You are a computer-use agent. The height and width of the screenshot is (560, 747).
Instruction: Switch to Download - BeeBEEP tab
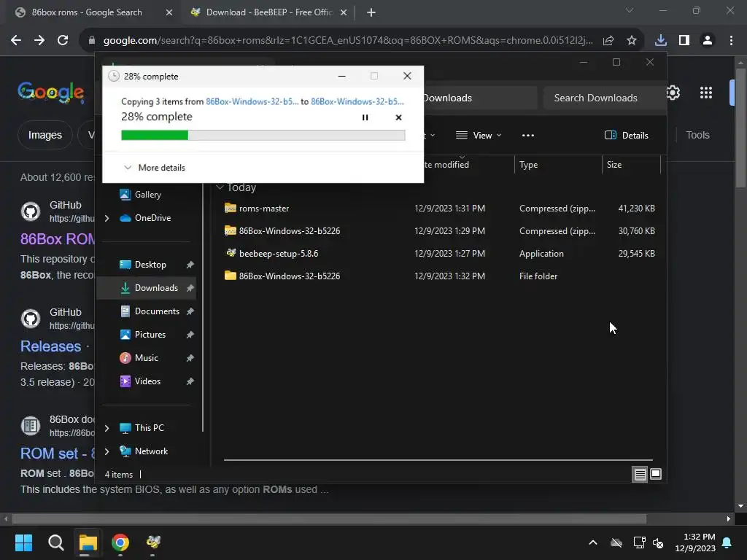coord(269,12)
